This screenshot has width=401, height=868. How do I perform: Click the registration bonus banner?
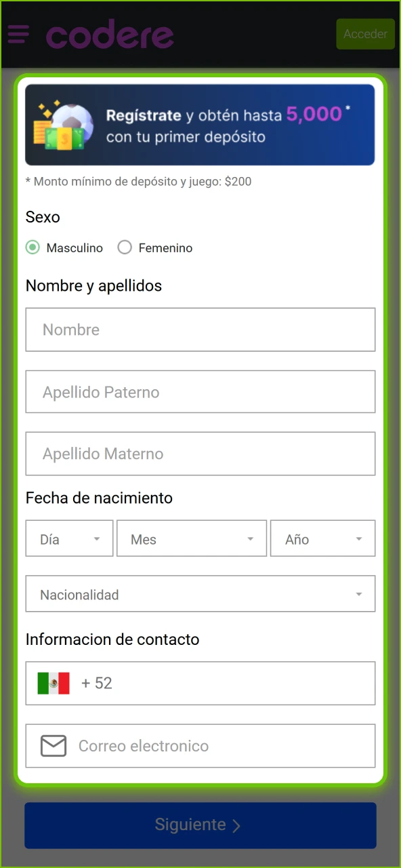[200, 125]
